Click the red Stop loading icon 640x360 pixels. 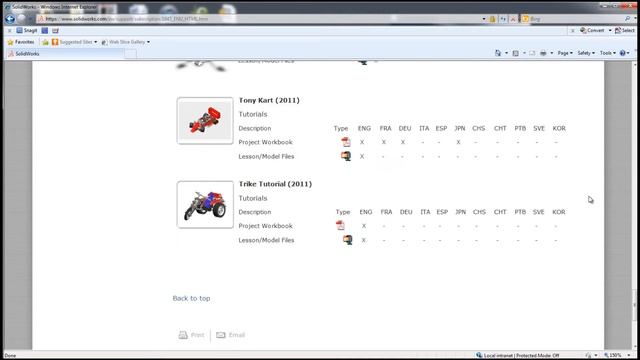513,19
